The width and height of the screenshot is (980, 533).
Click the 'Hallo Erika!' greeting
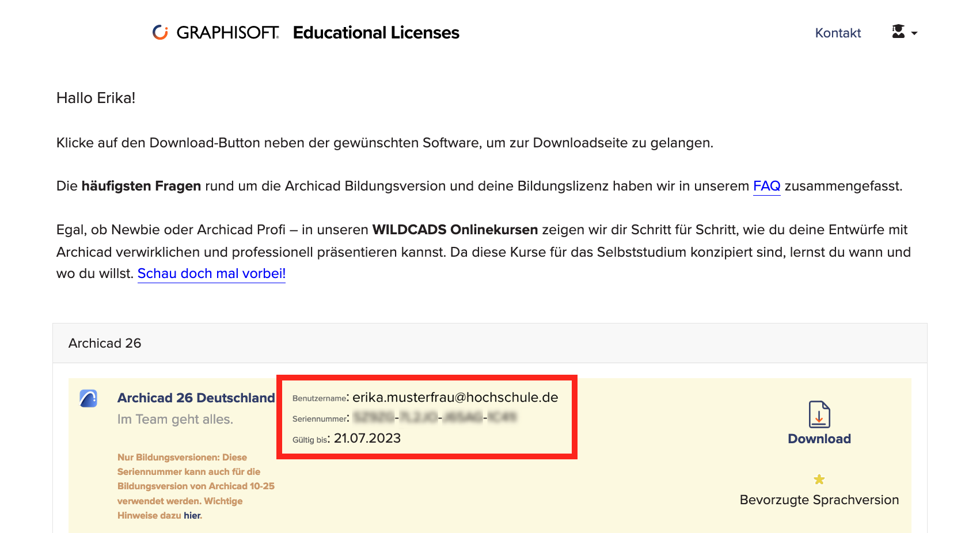coord(96,98)
